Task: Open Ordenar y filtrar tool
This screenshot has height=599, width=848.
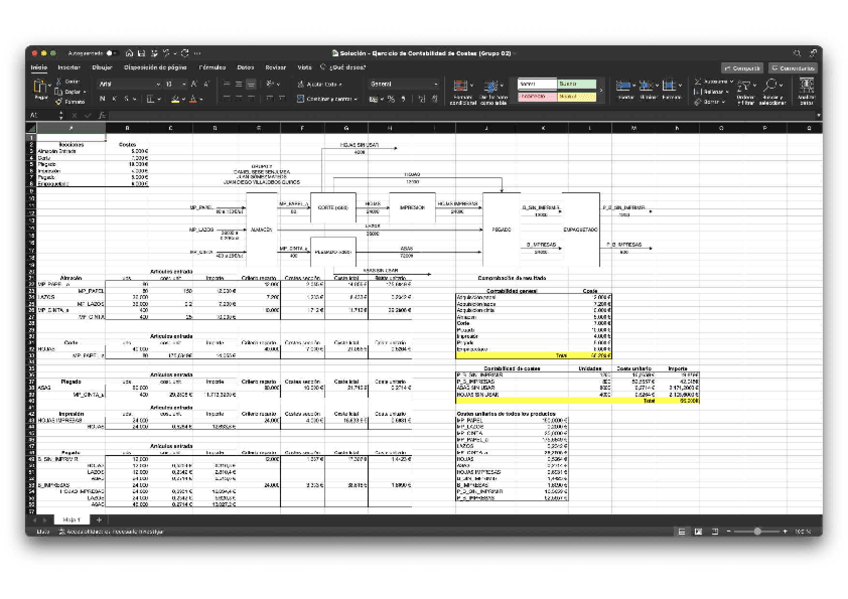Action: click(x=745, y=88)
